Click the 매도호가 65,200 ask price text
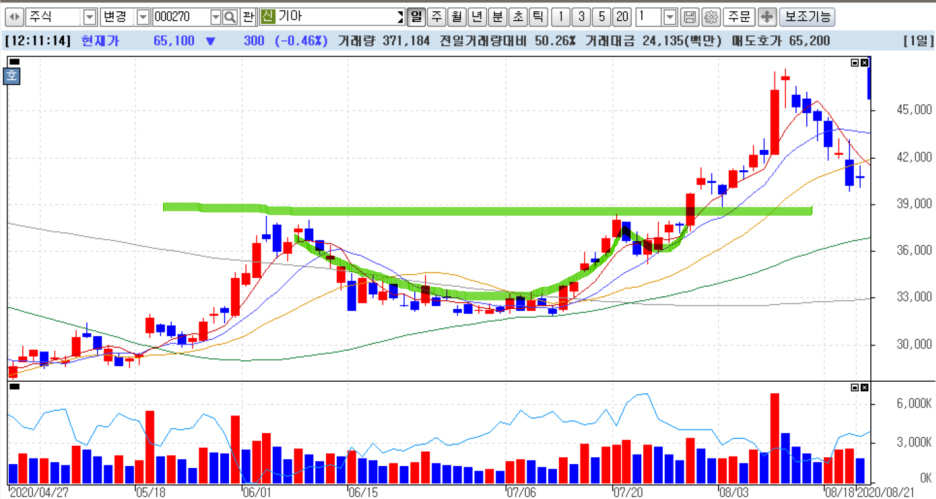936x499 pixels. 780,41
